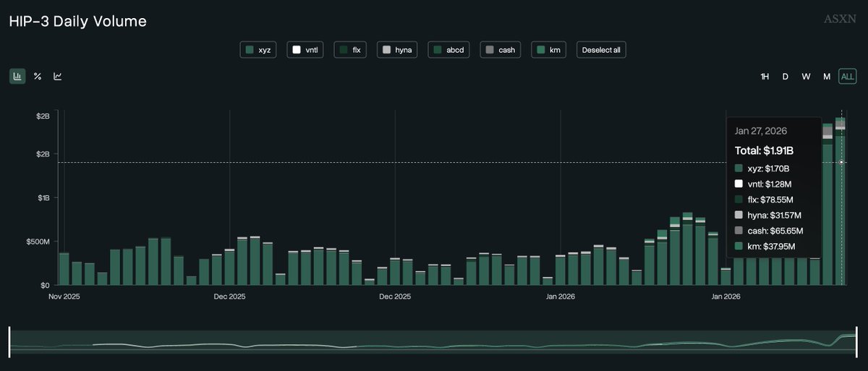Toggle the vntl series in legend

(307, 50)
